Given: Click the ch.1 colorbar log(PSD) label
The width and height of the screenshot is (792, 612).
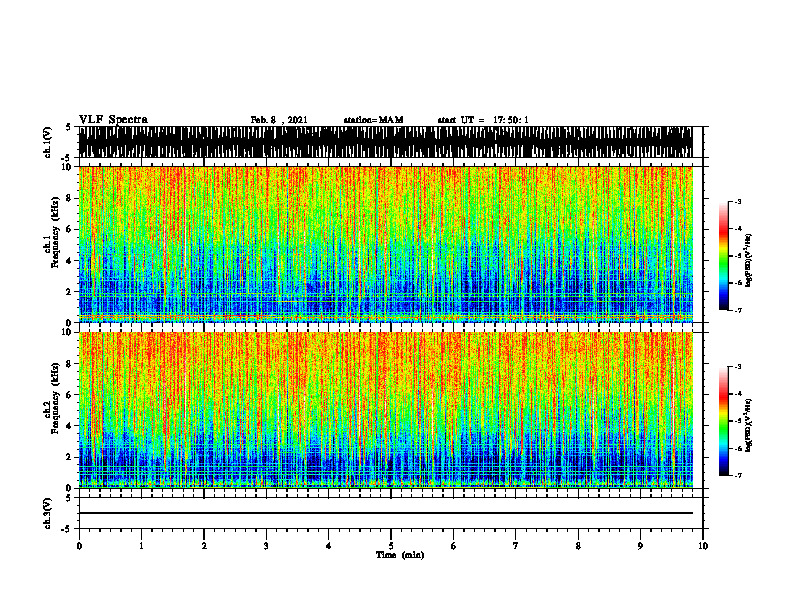Looking at the screenshot, I should (748, 261).
